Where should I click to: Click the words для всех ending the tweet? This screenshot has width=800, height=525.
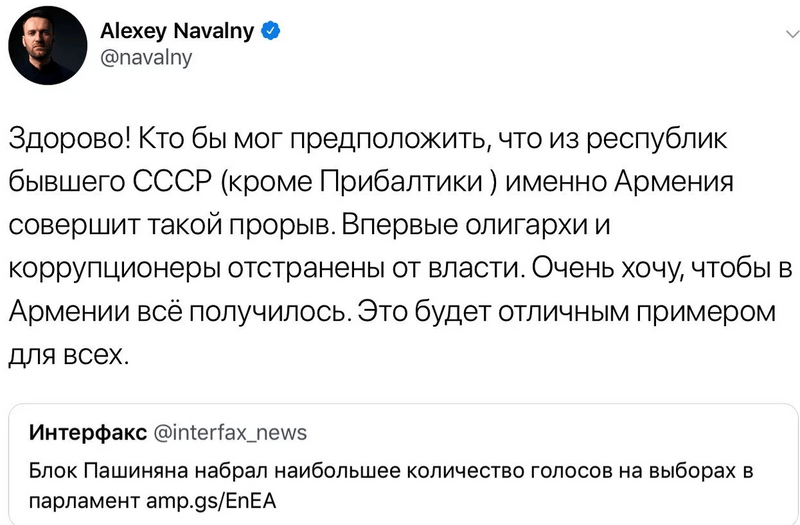coord(70,355)
